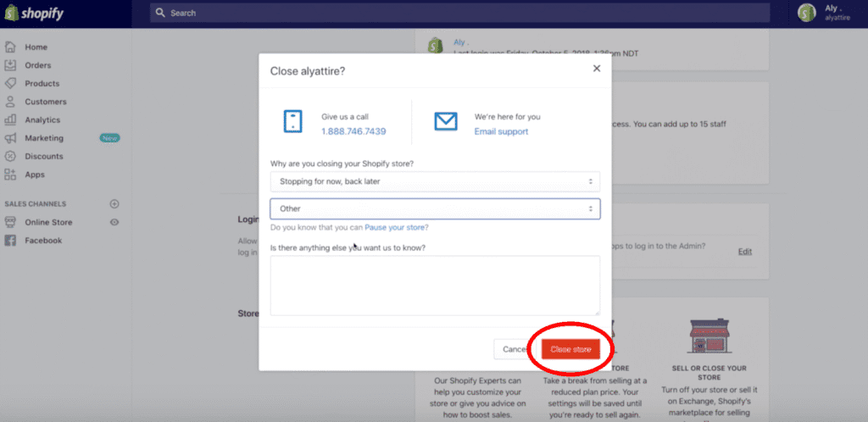Click the Aly user avatar
Screen dimensions: 868x422
coord(806,13)
